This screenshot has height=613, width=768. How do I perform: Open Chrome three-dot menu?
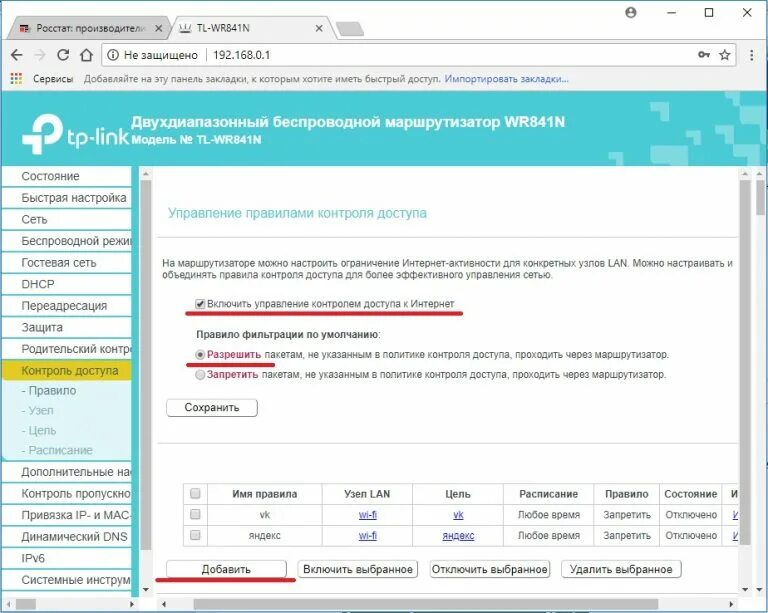(x=751, y=55)
